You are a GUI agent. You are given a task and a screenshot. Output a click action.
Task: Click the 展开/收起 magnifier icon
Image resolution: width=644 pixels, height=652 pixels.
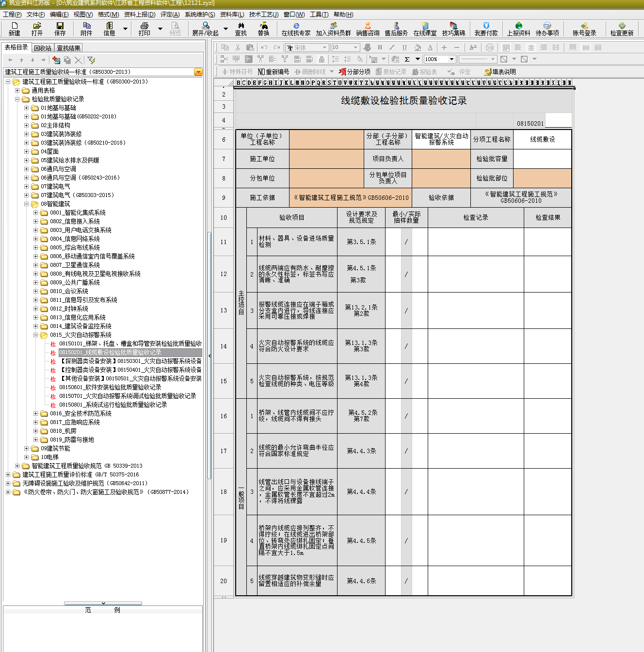206,29
